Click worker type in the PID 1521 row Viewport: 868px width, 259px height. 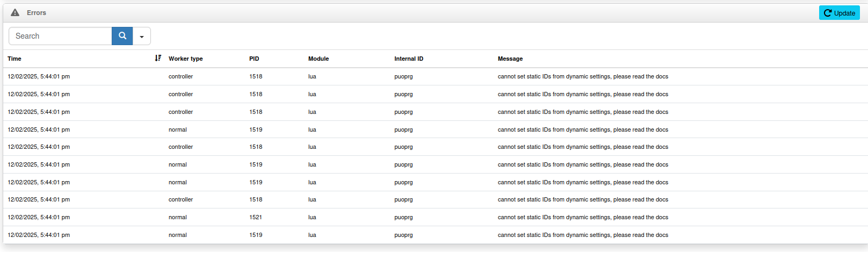pos(178,217)
